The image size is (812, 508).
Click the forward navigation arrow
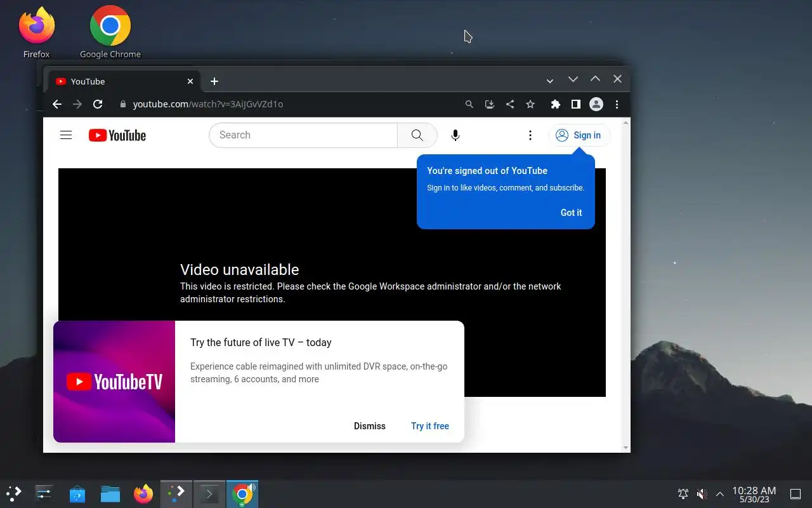[77, 104]
